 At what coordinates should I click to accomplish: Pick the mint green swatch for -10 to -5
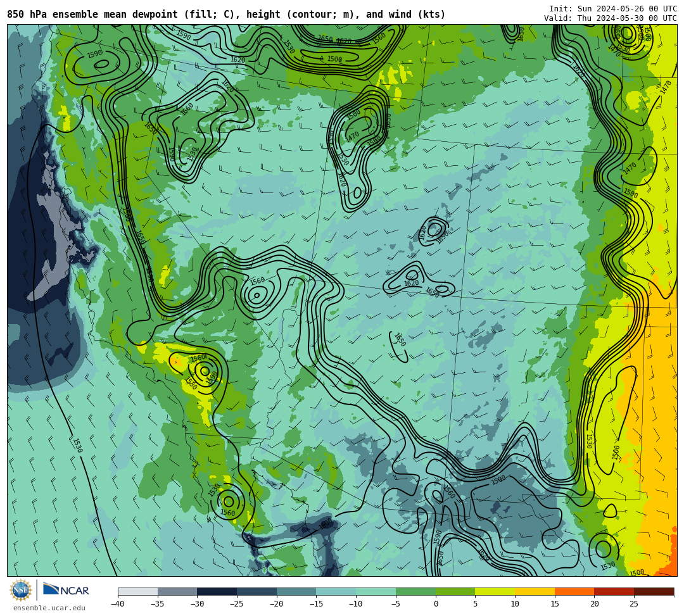coord(376,591)
